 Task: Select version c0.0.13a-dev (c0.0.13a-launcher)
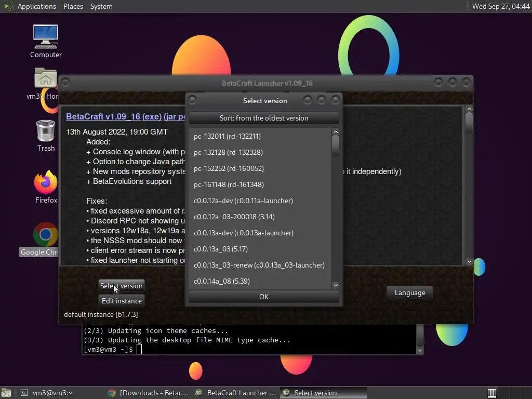point(260,233)
